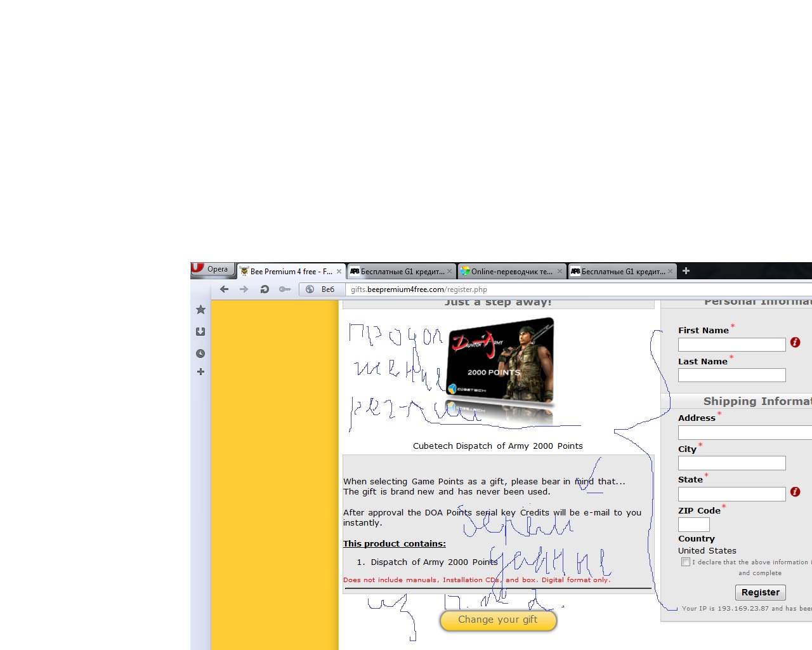Click the Bee icon on first tab
This screenshot has width=812, height=650.
tap(244, 272)
